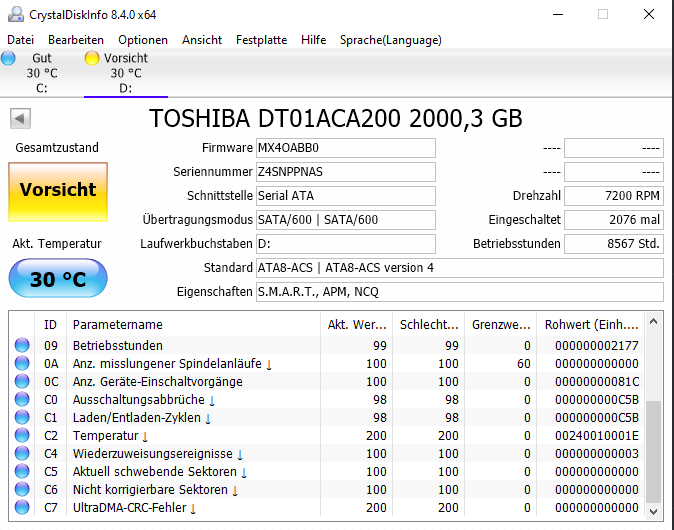Viewport: 674px width, 530px height.
Task: Click the yellow status circle for drive D:
Action: (92, 58)
